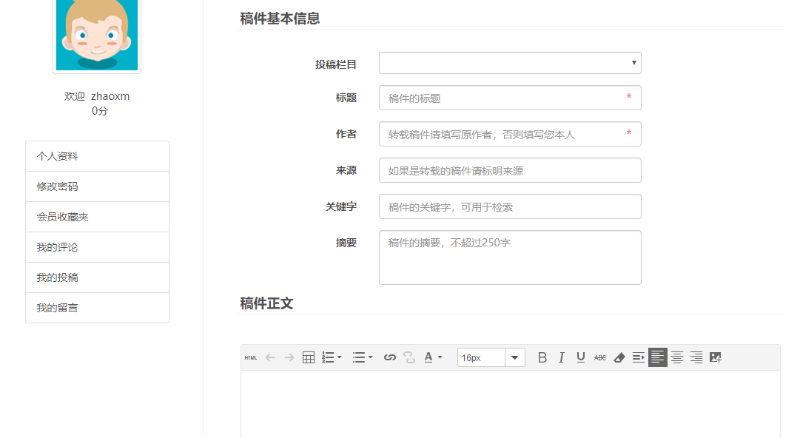Go to 我的投稿 in the sidebar

coord(97,277)
